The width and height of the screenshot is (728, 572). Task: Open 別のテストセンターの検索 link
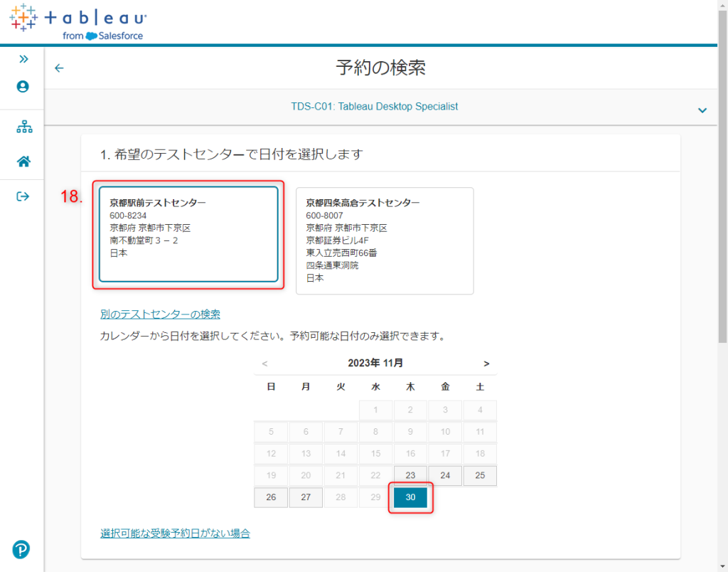click(x=160, y=314)
